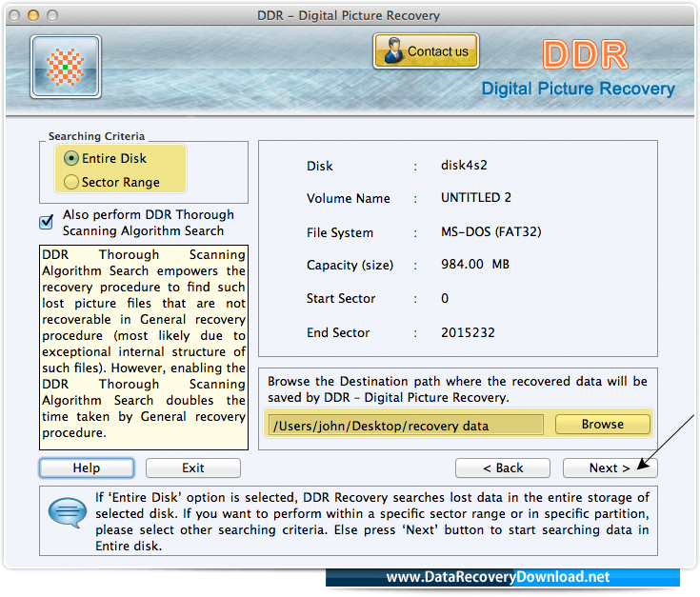Click the orange DDR logo text
Viewport: 700px width, 597px height.
586,54
